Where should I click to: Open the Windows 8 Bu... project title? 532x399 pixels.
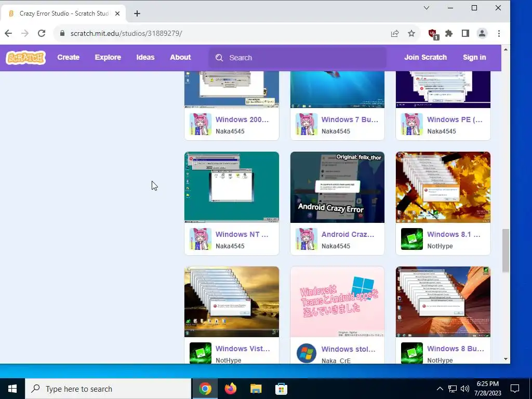point(456,349)
